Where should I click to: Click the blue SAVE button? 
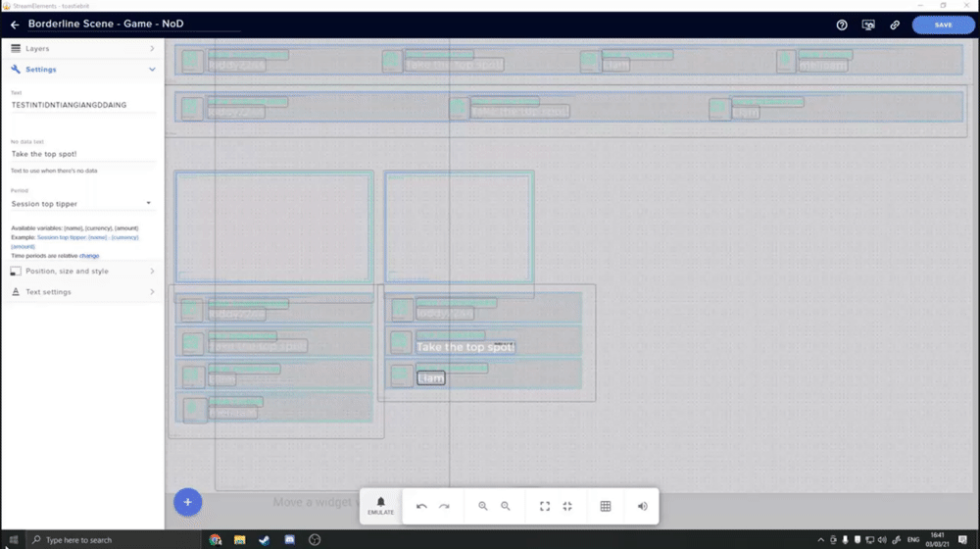pos(943,25)
